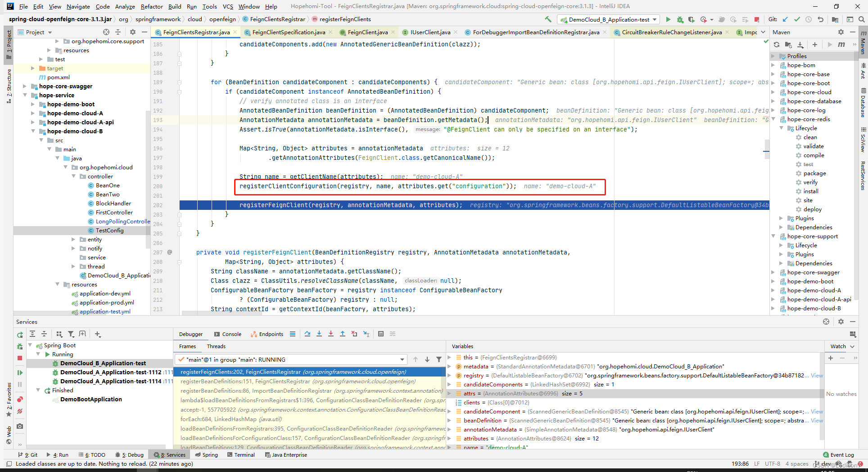868x472 pixels.
Task: Show hidden editor tabs dropdown chevron
Action: tap(763, 32)
